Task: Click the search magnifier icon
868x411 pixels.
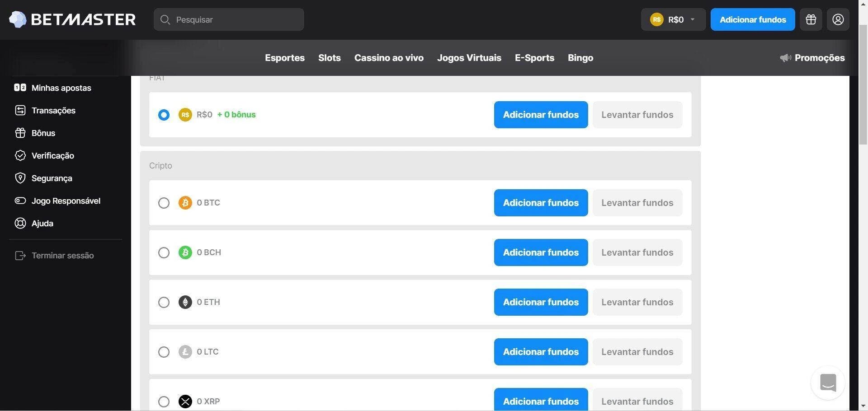Action: [x=165, y=20]
